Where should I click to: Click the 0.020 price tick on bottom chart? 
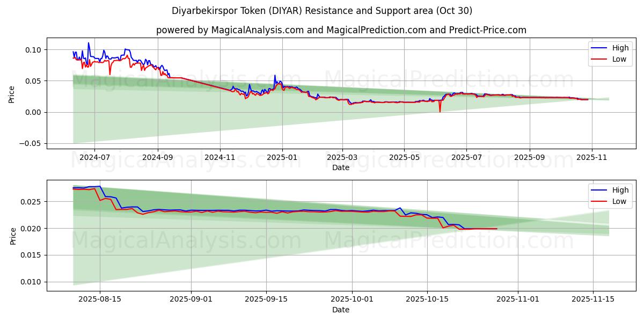31,229
